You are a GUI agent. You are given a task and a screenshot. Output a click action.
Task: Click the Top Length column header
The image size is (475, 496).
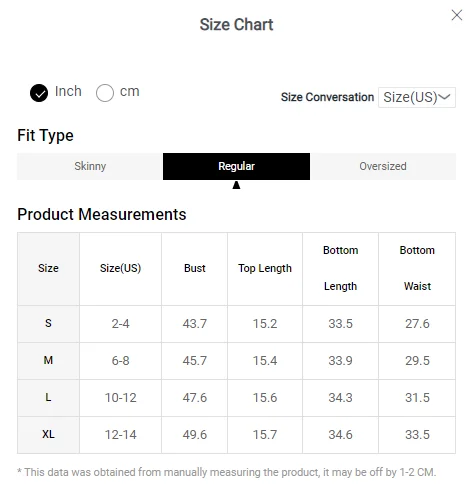[265, 268]
